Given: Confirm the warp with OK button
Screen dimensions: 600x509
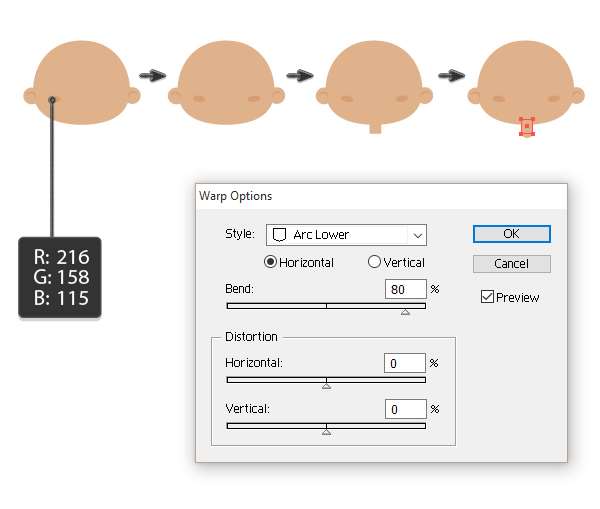Looking at the screenshot, I should (x=512, y=234).
